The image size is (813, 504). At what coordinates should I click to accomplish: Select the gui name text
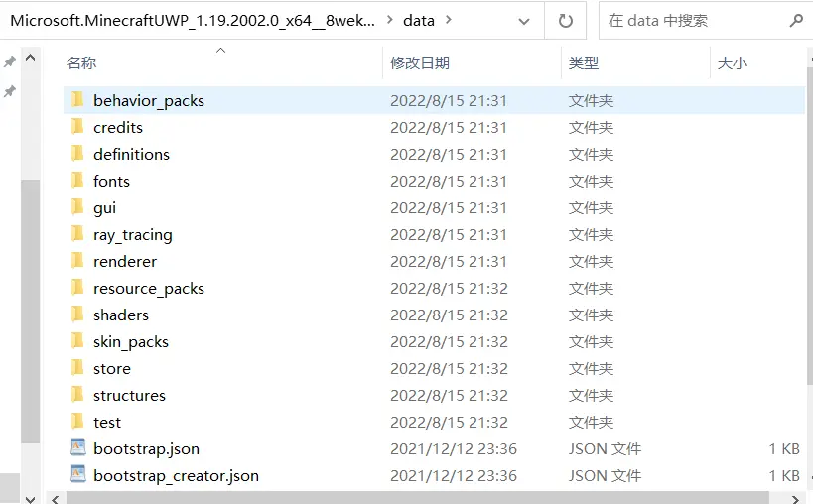pyautogui.click(x=104, y=208)
